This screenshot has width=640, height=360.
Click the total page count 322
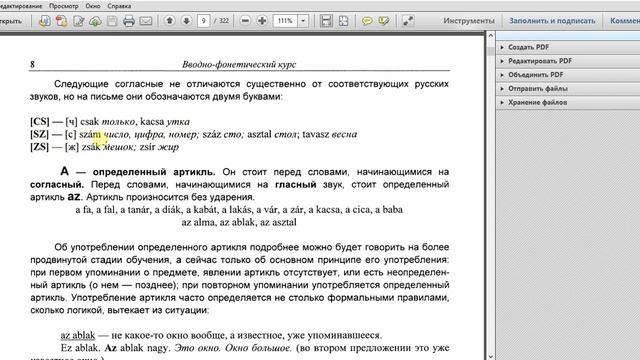coord(224,21)
